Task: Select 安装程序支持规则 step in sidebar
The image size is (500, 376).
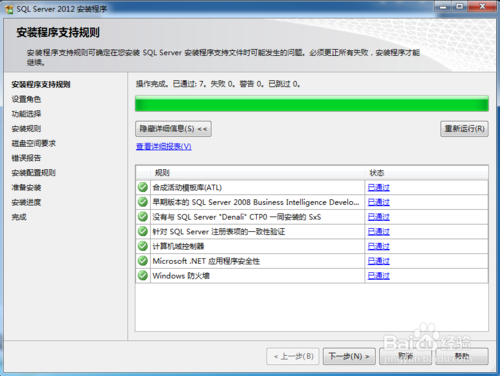Action: coord(41,84)
